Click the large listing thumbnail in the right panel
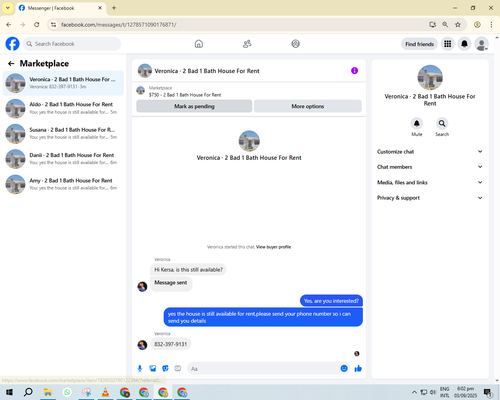 point(430,77)
